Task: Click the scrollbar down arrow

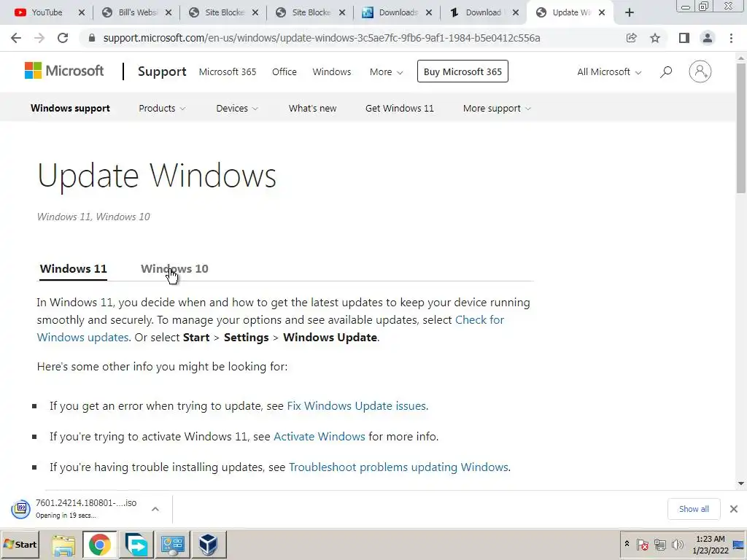Action: click(x=741, y=483)
